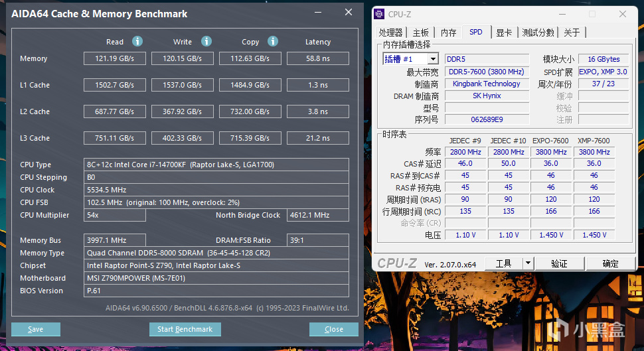
Task: Open the 测試分數 tab in CPU-Z
Action: pyautogui.click(x=538, y=33)
